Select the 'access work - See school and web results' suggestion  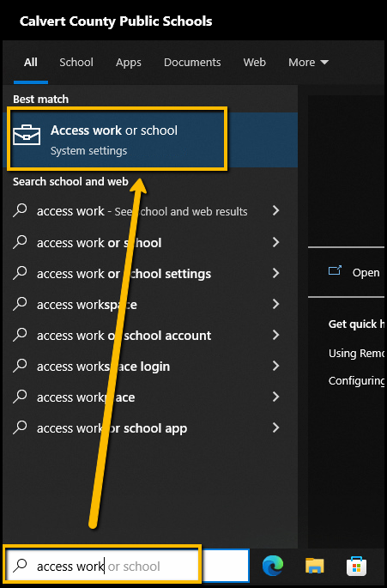click(x=150, y=211)
